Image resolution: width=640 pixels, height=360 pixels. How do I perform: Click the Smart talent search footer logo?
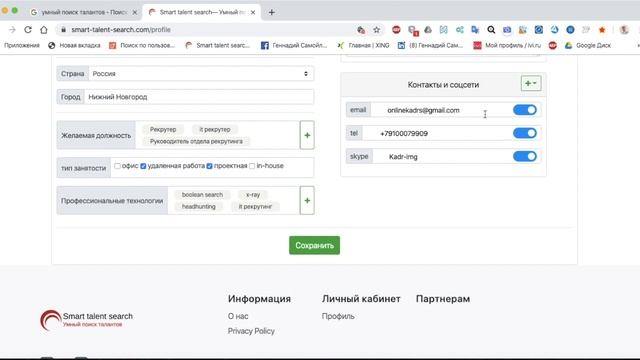click(87, 320)
